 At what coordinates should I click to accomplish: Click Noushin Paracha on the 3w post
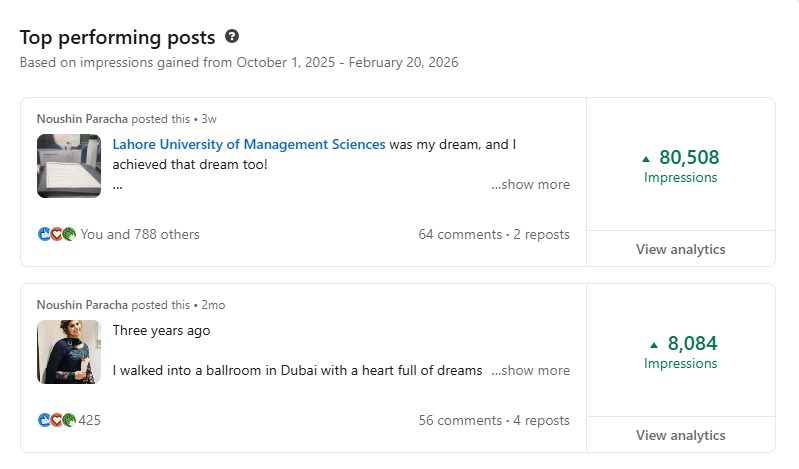(82, 119)
